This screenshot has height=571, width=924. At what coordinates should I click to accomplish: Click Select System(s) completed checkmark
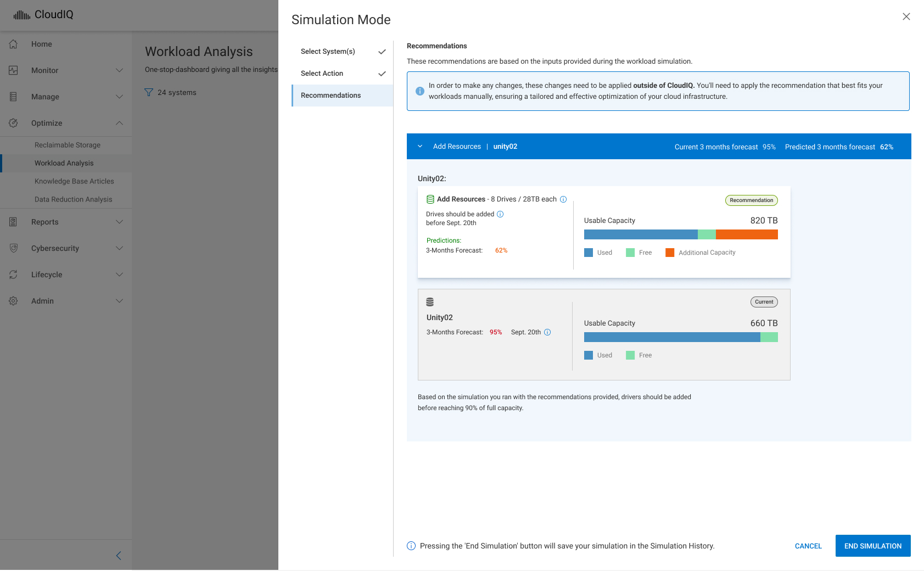point(382,52)
